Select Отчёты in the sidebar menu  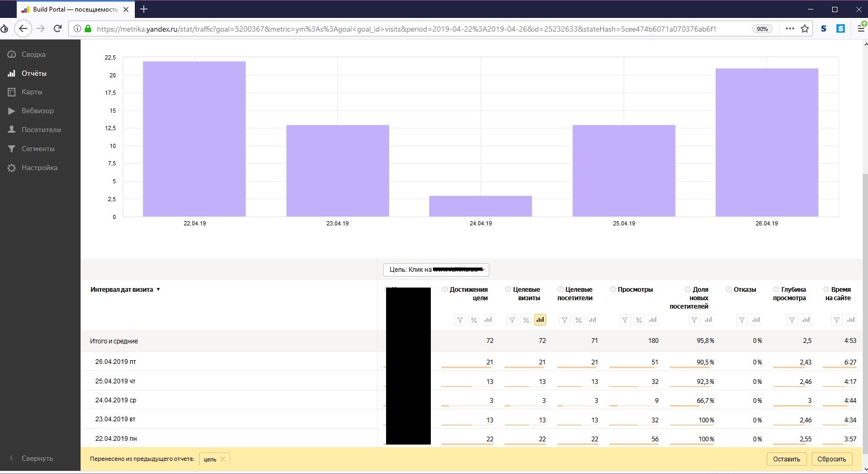34,73
